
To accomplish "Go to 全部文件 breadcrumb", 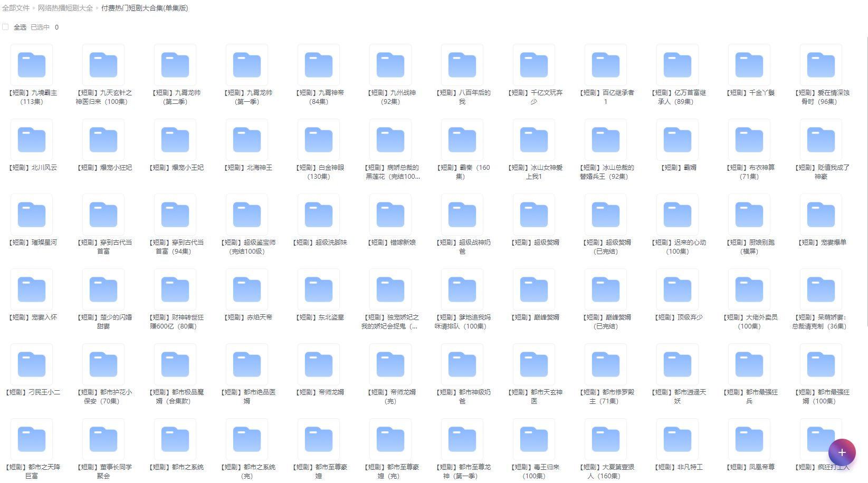I will (x=16, y=8).
